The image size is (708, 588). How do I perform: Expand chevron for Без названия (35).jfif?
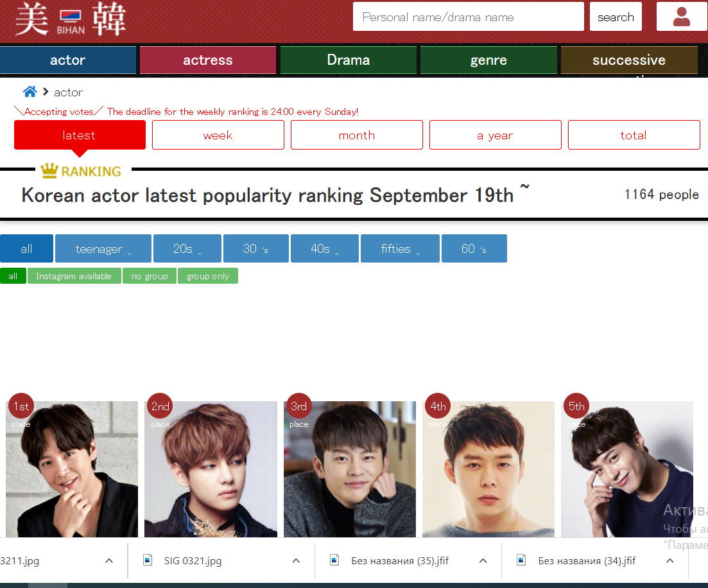pos(483,561)
